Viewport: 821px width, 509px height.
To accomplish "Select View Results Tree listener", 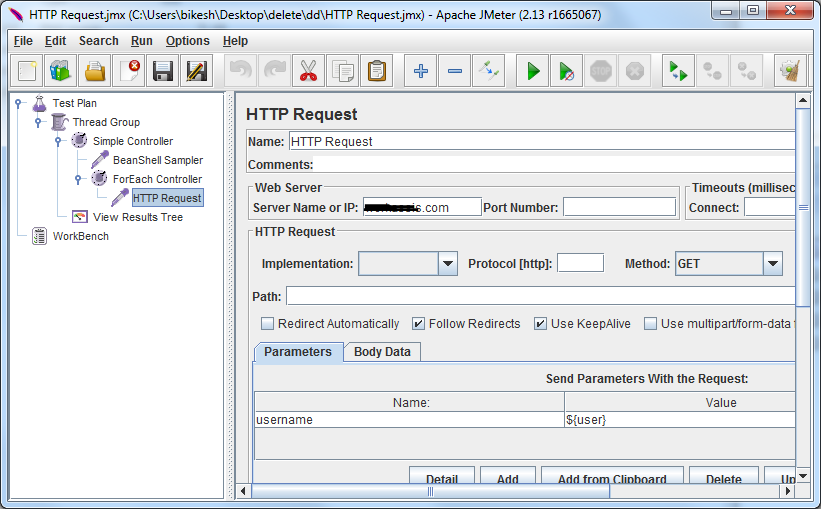I will [138, 217].
